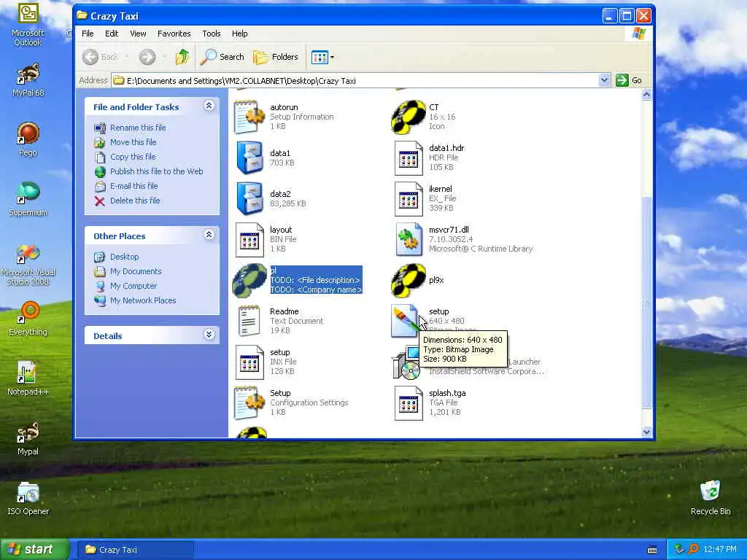Collapse the File and Folder Tasks panel

pos(209,106)
